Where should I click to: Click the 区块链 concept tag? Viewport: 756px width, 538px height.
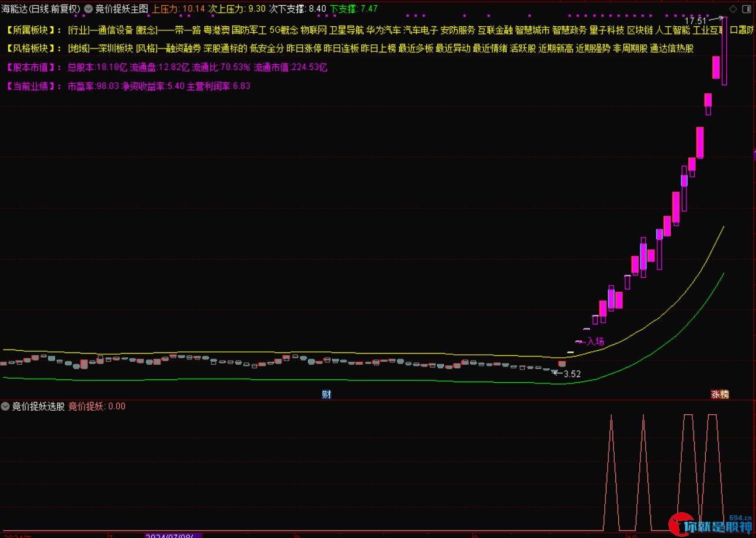tap(640, 30)
